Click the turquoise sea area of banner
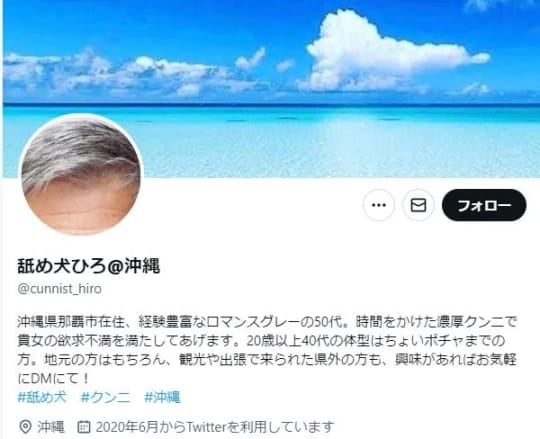The image size is (540, 439). [x=310, y=141]
